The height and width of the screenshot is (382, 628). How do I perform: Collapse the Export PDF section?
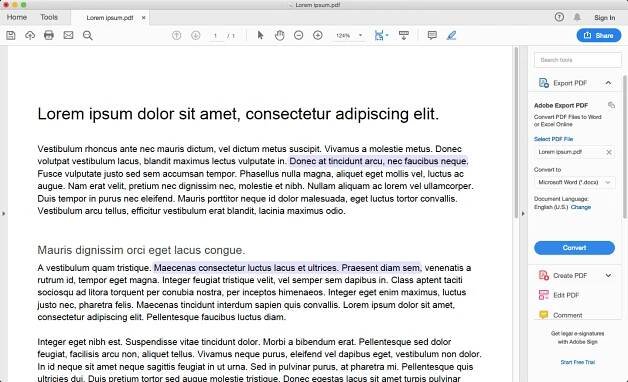coord(608,83)
